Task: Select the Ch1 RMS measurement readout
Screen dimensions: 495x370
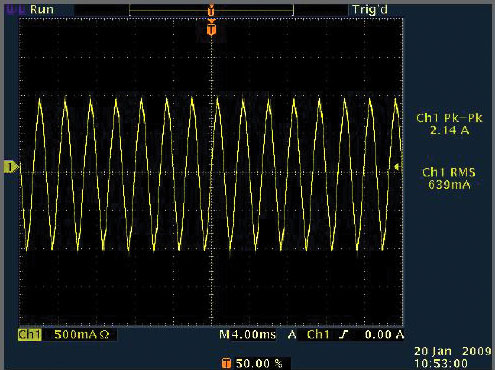Action: click(x=449, y=178)
